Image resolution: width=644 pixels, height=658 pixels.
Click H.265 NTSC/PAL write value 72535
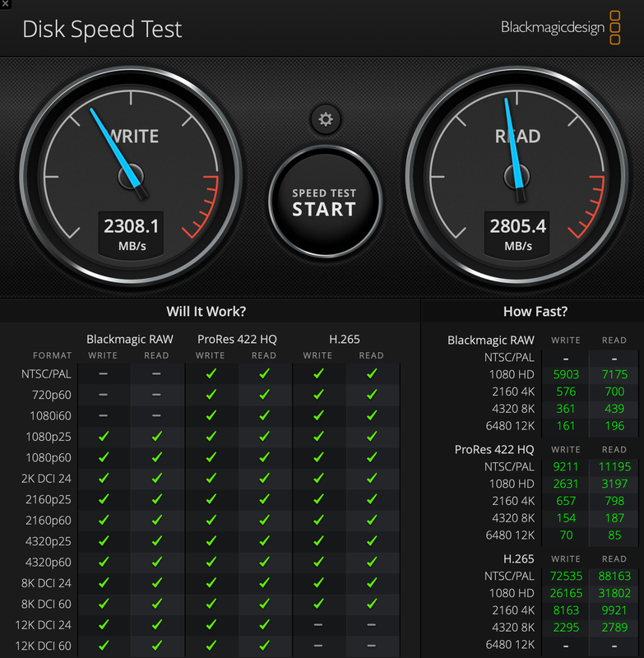pos(566,577)
